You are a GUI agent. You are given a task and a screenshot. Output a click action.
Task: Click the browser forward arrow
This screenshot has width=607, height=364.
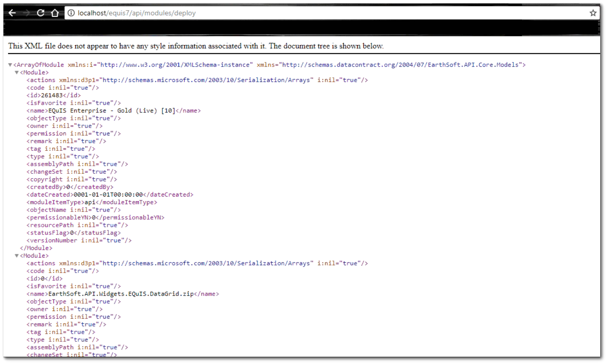click(x=26, y=13)
